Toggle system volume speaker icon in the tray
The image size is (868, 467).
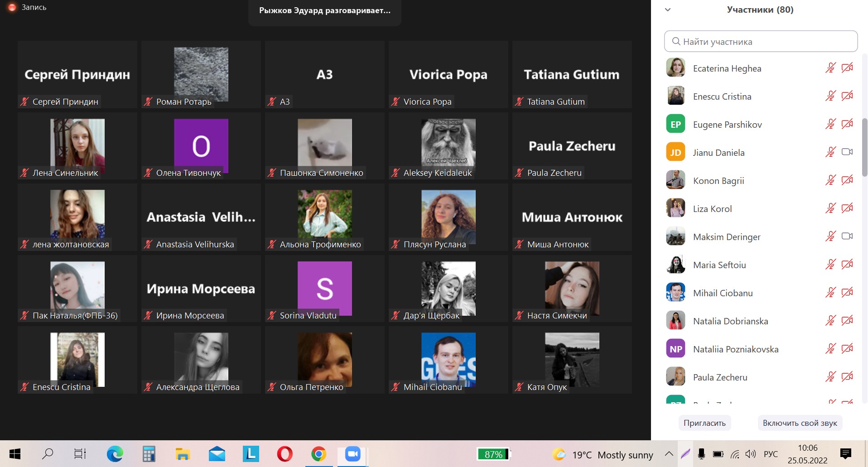point(751,454)
